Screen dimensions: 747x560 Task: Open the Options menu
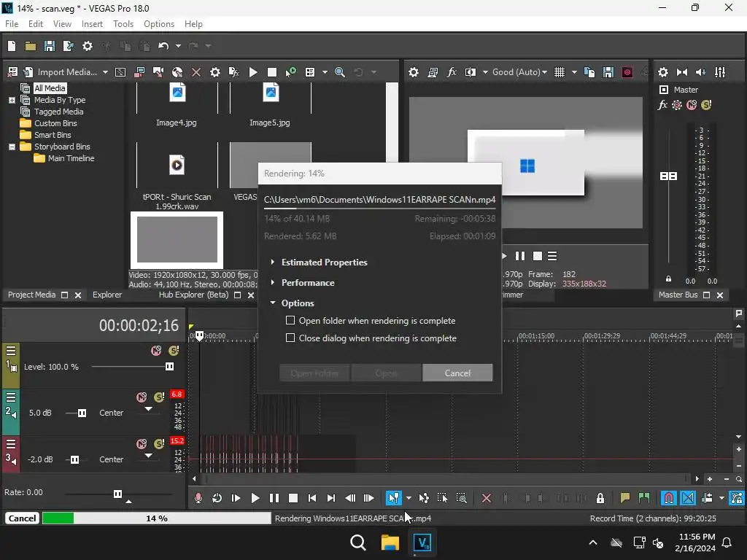158,24
